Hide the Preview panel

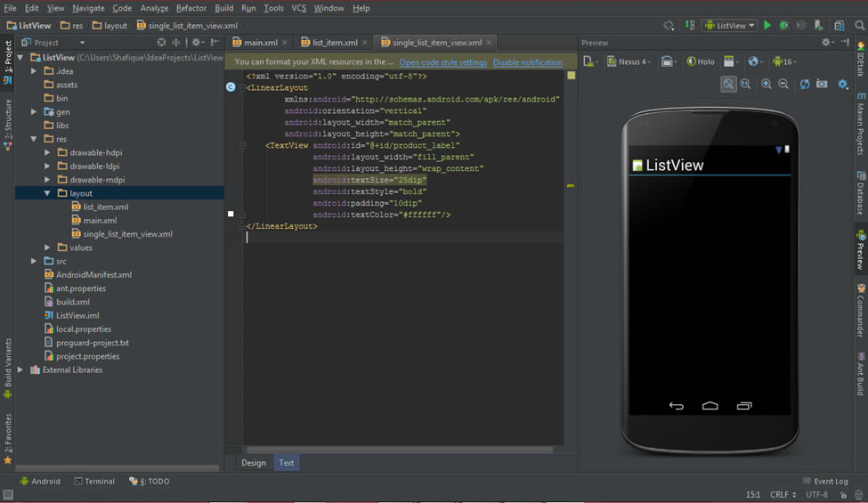pos(845,42)
